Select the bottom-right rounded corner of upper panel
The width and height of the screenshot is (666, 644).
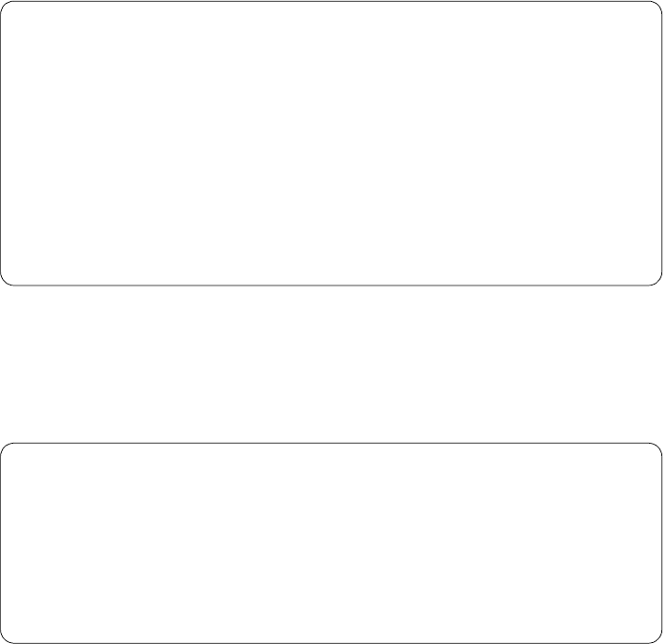[x=657, y=280]
